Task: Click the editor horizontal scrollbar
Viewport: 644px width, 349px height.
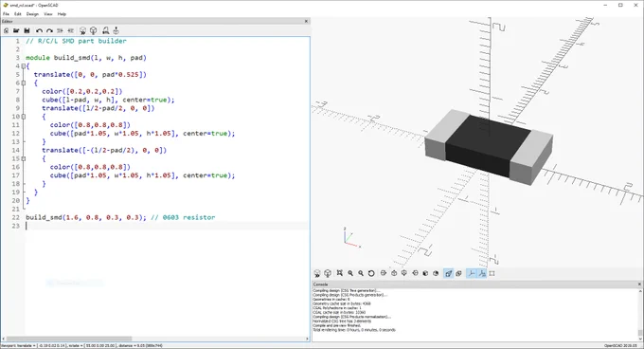Action: point(155,339)
